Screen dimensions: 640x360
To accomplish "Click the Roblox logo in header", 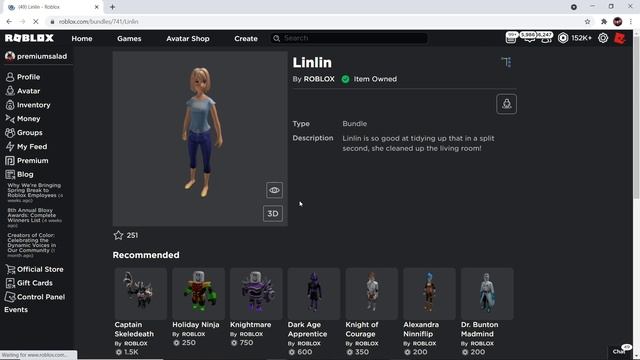I will click(x=29, y=38).
